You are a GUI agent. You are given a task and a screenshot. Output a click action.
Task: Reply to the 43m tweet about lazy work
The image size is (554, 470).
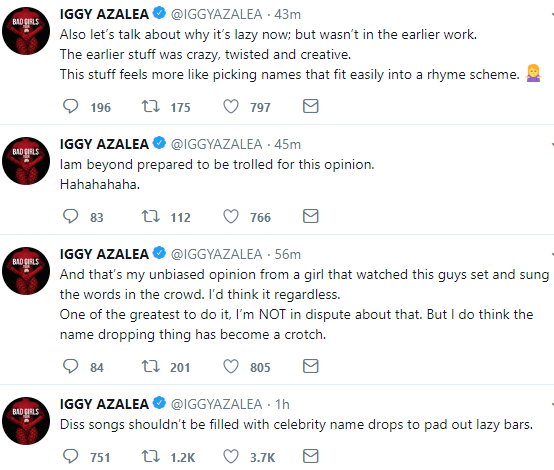(x=70, y=106)
